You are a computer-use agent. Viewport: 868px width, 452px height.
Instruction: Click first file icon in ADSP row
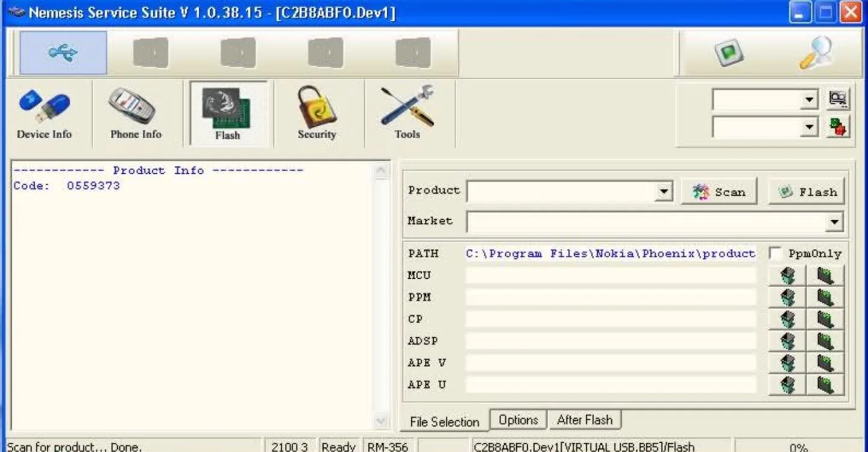coord(787,341)
